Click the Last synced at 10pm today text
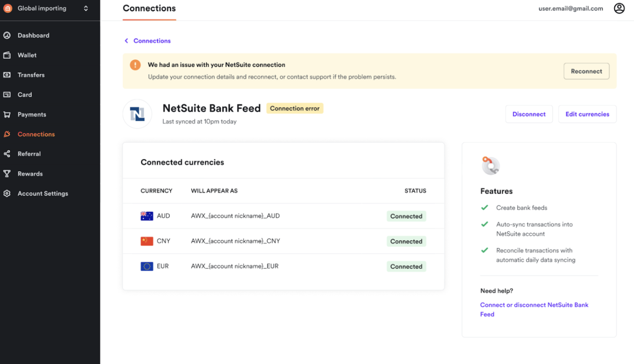 [x=199, y=122]
